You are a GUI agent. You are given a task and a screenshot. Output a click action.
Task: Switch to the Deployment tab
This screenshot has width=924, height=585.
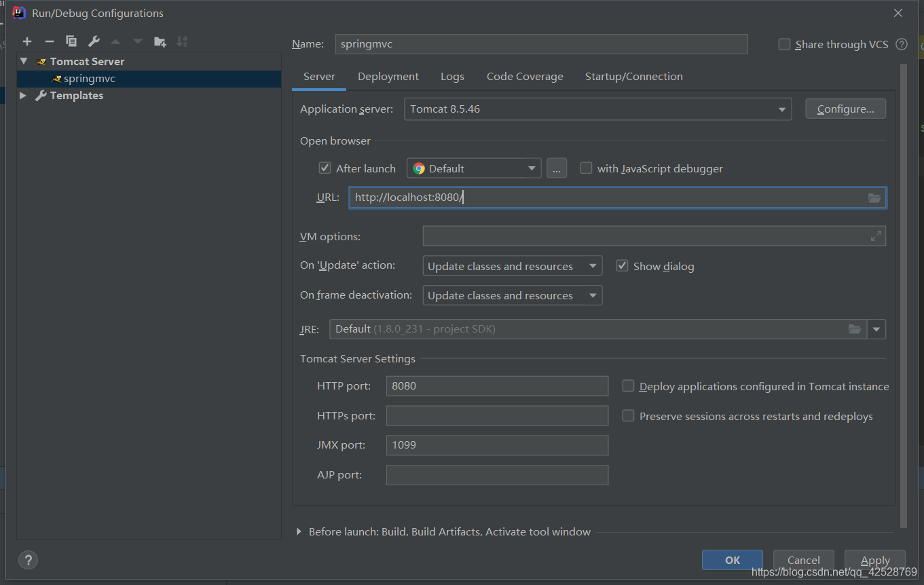tap(388, 77)
